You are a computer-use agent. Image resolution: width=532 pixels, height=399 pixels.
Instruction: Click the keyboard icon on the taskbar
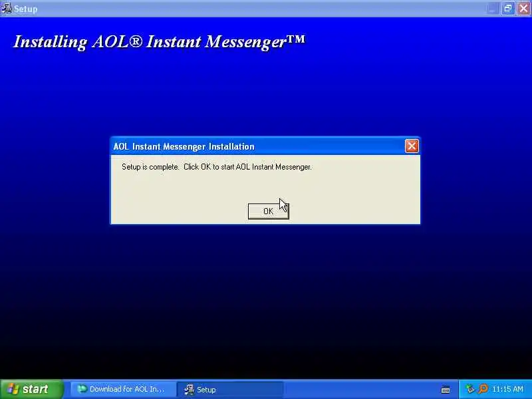point(446,390)
